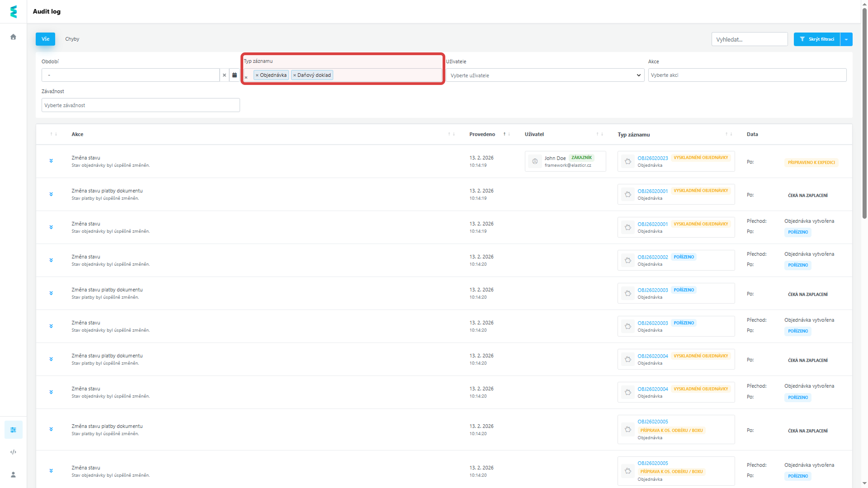Screen dimensions: 868x488
Task: Remove the Daňový doklad filter tag
Action: point(295,75)
